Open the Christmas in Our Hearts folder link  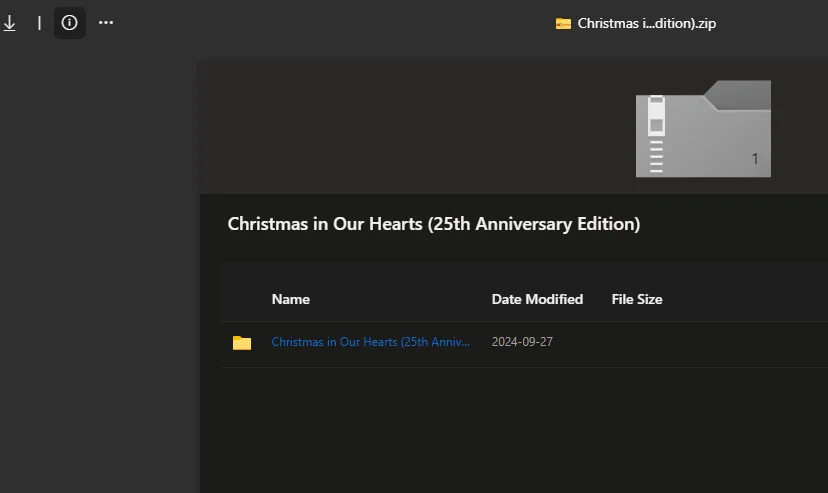(370, 342)
